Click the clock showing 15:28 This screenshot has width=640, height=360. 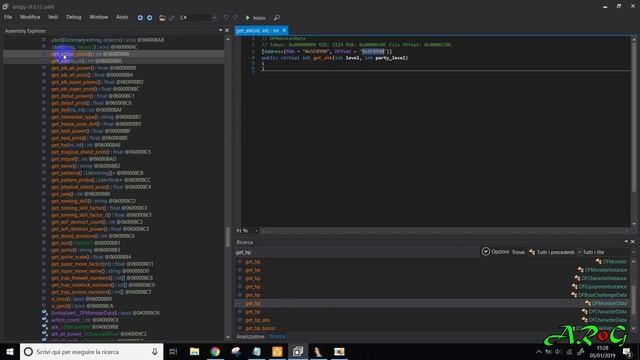point(602,348)
